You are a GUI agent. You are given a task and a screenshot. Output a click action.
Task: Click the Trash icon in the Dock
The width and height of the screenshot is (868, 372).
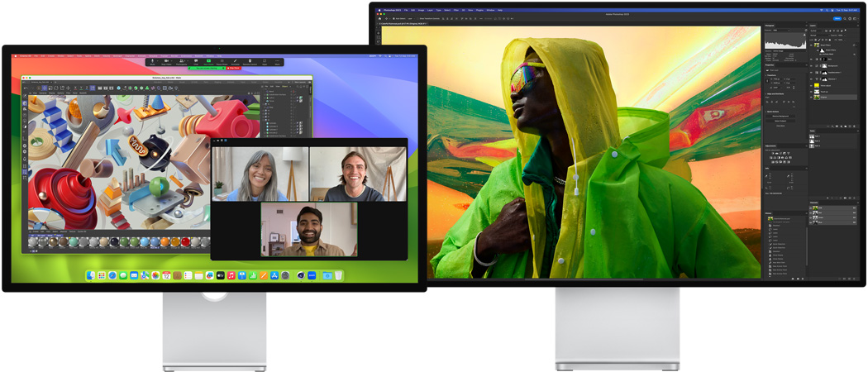coord(338,275)
